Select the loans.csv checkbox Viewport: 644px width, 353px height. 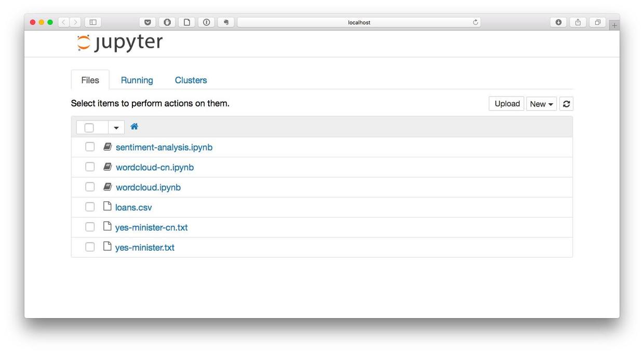pos(90,207)
